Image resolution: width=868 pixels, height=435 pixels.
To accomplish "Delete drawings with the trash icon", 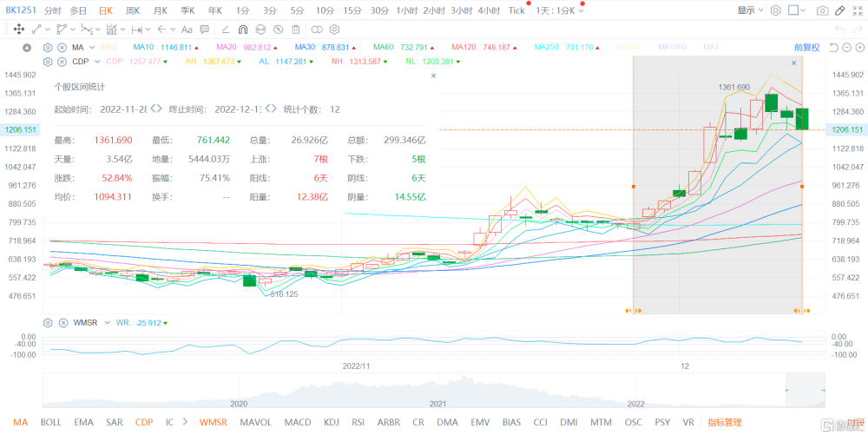I will tap(296, 30).
